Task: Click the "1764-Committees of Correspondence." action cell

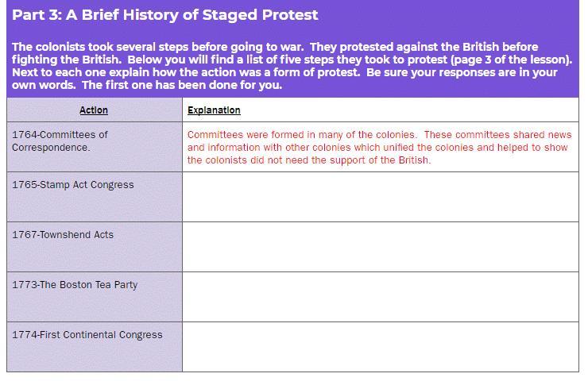Action: click(60, 141)
